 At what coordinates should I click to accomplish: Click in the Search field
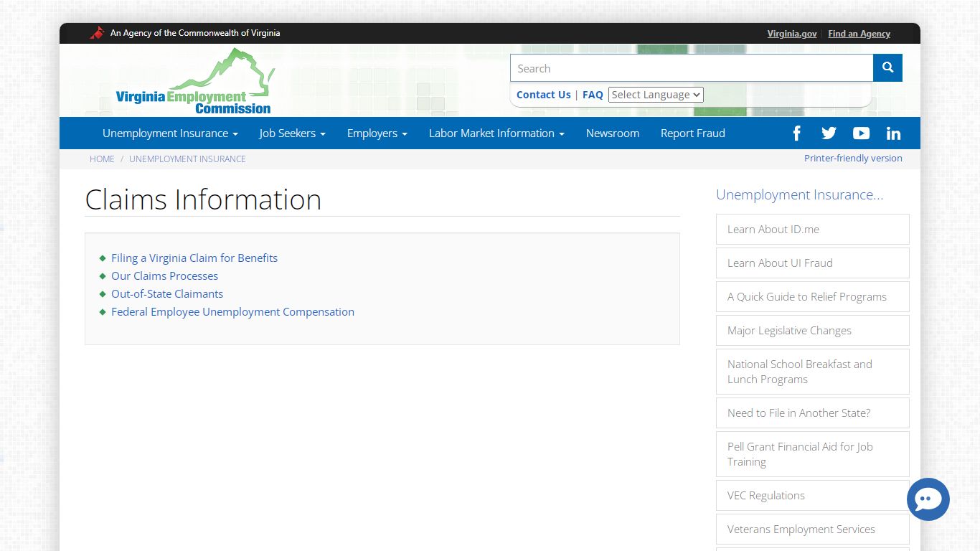692,68
